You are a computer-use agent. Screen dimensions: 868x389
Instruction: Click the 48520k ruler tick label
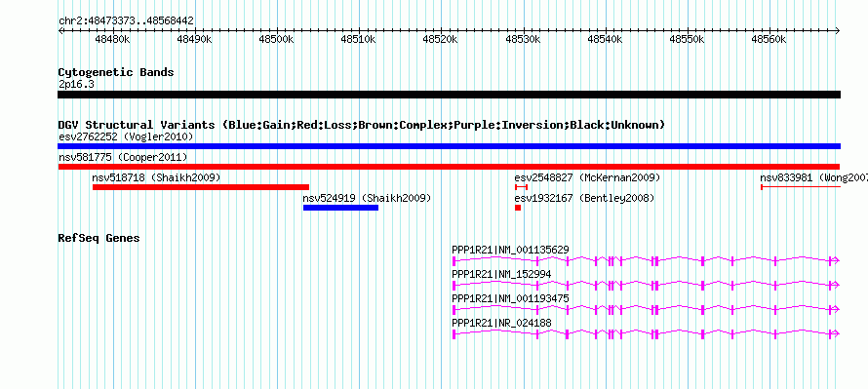point(441,39)
